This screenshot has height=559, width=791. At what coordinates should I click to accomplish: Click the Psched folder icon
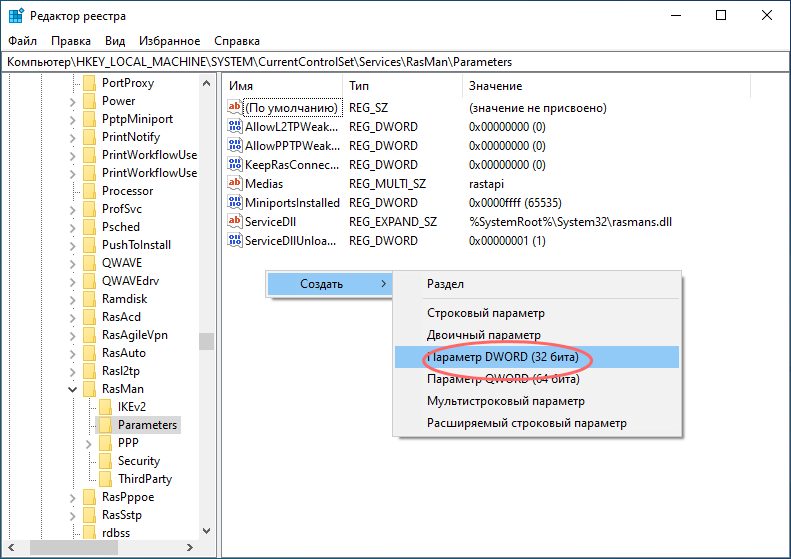click(89, 227)
